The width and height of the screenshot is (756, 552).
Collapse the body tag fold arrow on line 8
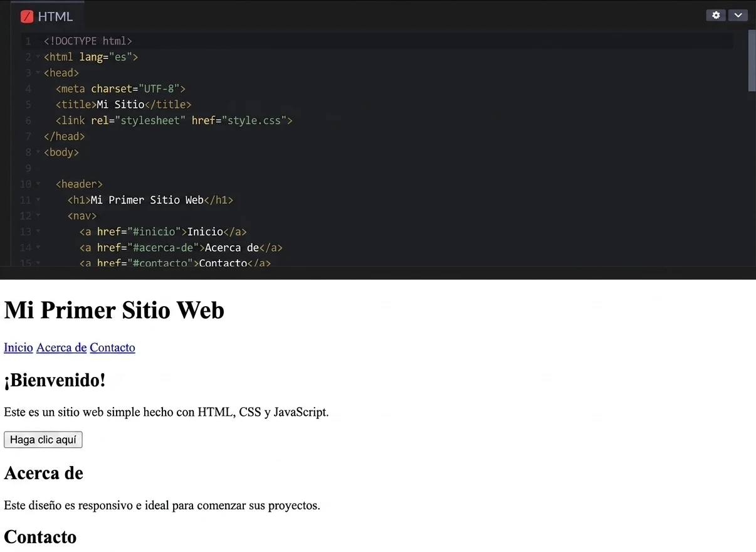(38, 152)
